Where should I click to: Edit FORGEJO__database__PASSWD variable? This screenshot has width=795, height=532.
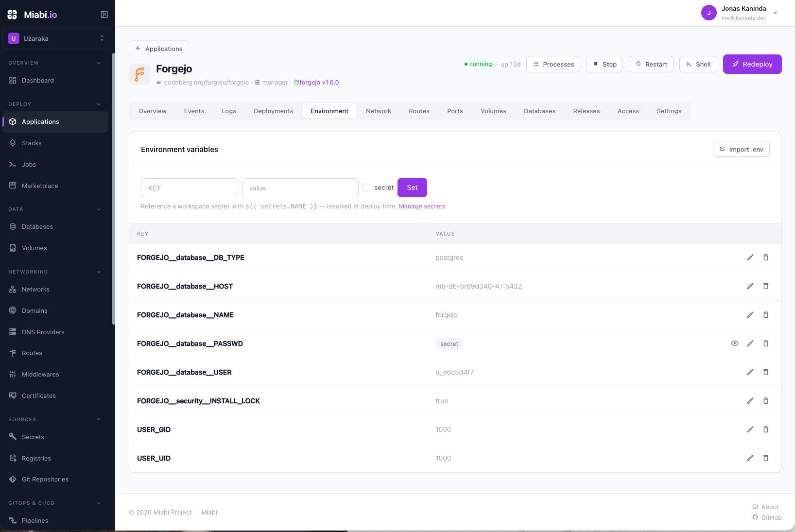tap(750, 343)
